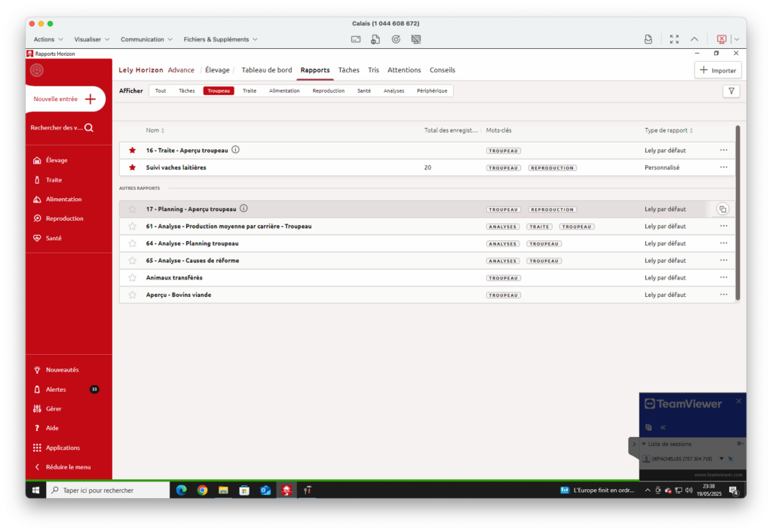Open Google Chrome from the taskbar
The height and width of the screenshot is (532, 772).
pyautogui.click(x=202, y=490)
